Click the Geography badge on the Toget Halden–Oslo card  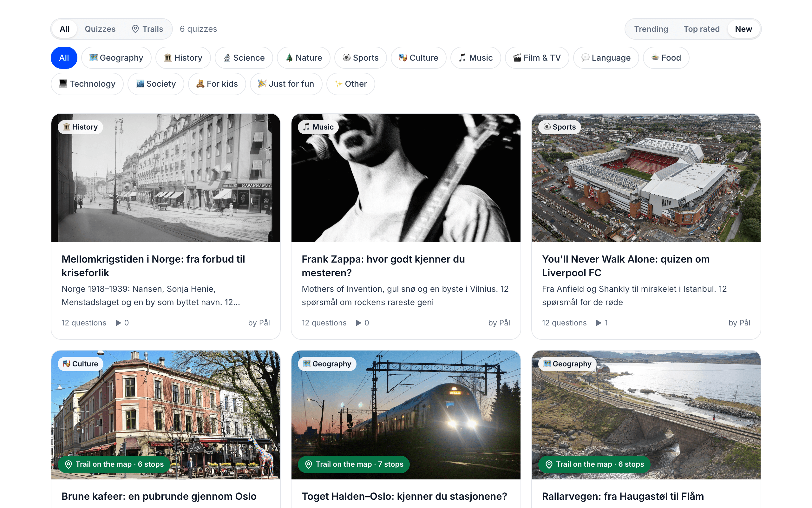tap(327, 364)
